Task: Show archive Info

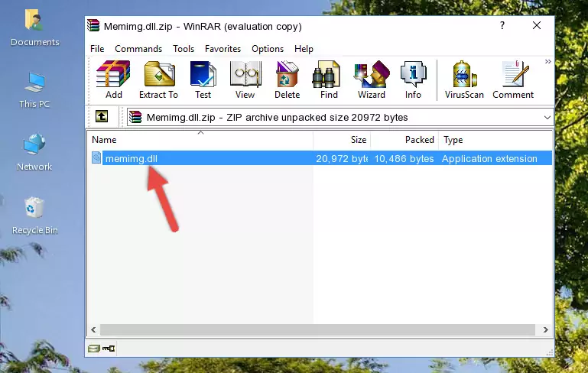Action: tap(413, 79)
